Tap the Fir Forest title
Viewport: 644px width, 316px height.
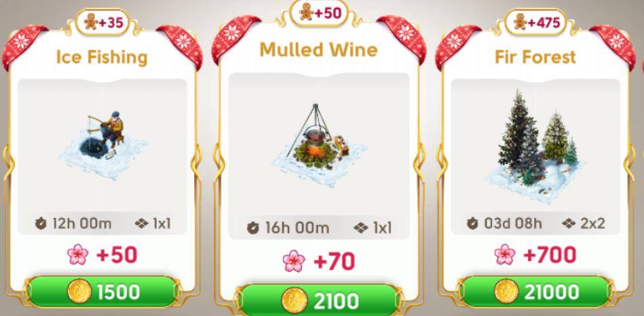(x=535, y=57)
